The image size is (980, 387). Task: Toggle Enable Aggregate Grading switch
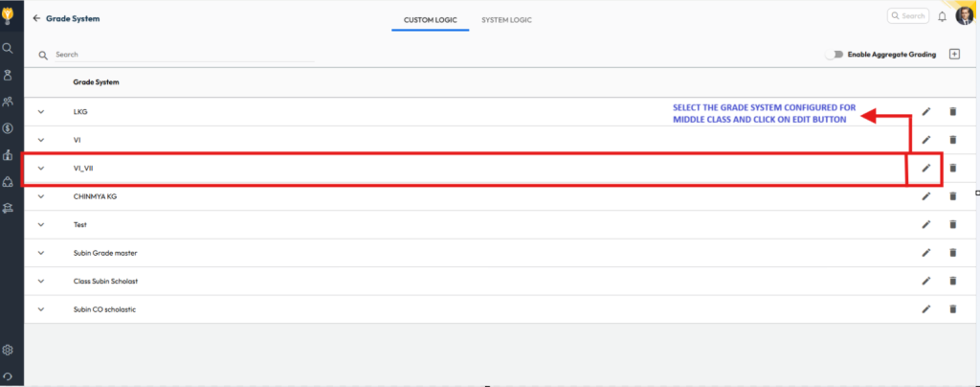[835, 55]
